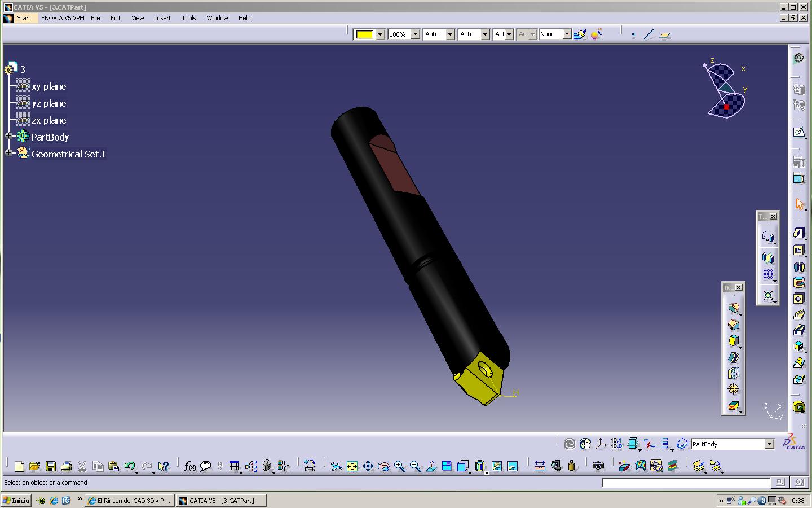The image size is (812, 508).
Task: Open the color dropdown next to yellow swatch
Action: (x=380, y=34)
